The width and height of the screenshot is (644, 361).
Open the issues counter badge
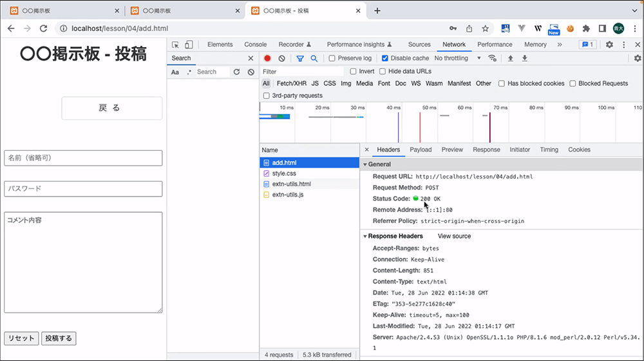point(588,44)
